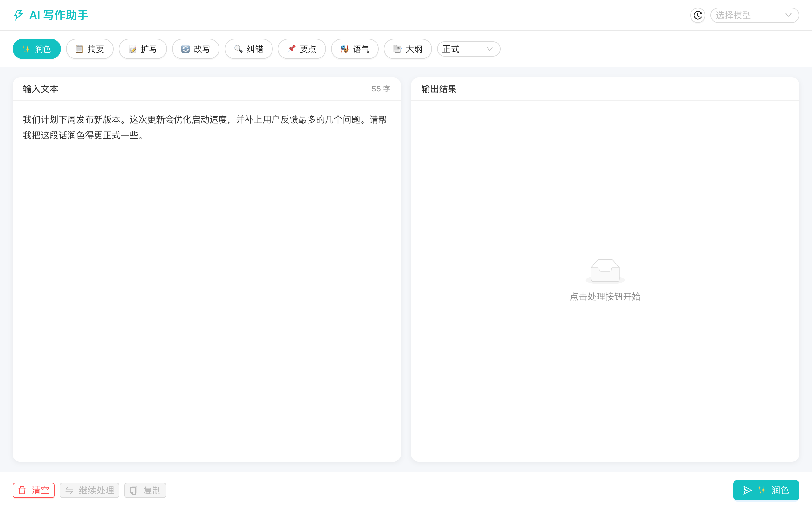Image resolution: width=812 pixels, height=508 pixels.
Task: Select the 润色 polish mode tab
Action: pyautogui.click(x=36, y=49)
